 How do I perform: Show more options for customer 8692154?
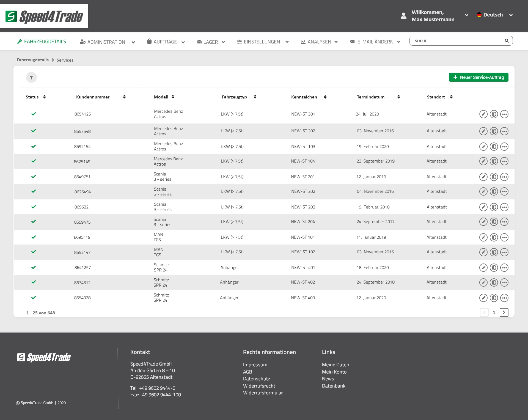(504, 146)
